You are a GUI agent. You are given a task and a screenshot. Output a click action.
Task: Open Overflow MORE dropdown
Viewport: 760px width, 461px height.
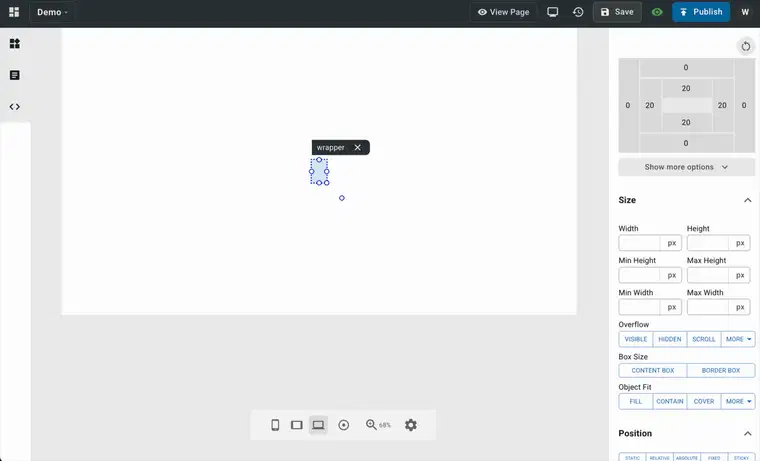[x=738, y=339]
